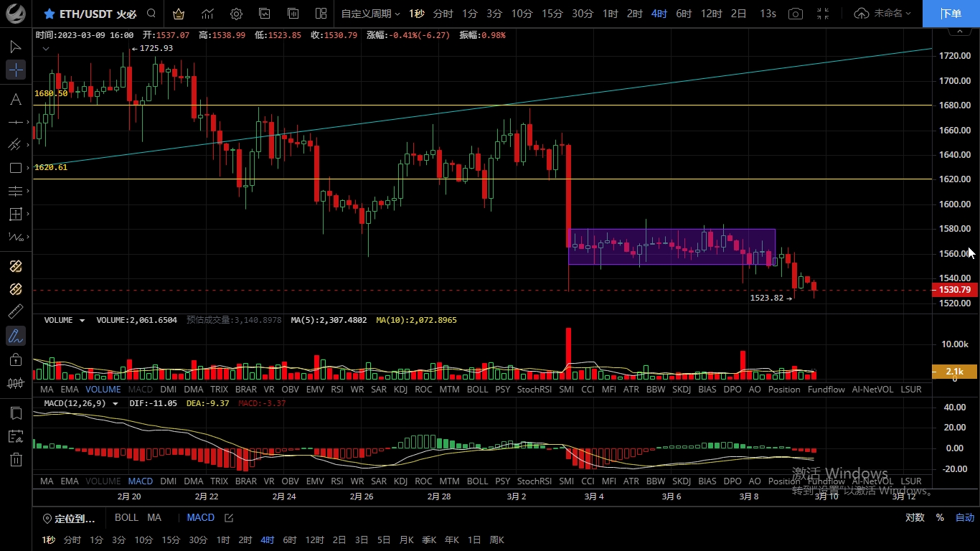
Task: Expand the rectangle tool submenu arrow
Action: (27, 168)
